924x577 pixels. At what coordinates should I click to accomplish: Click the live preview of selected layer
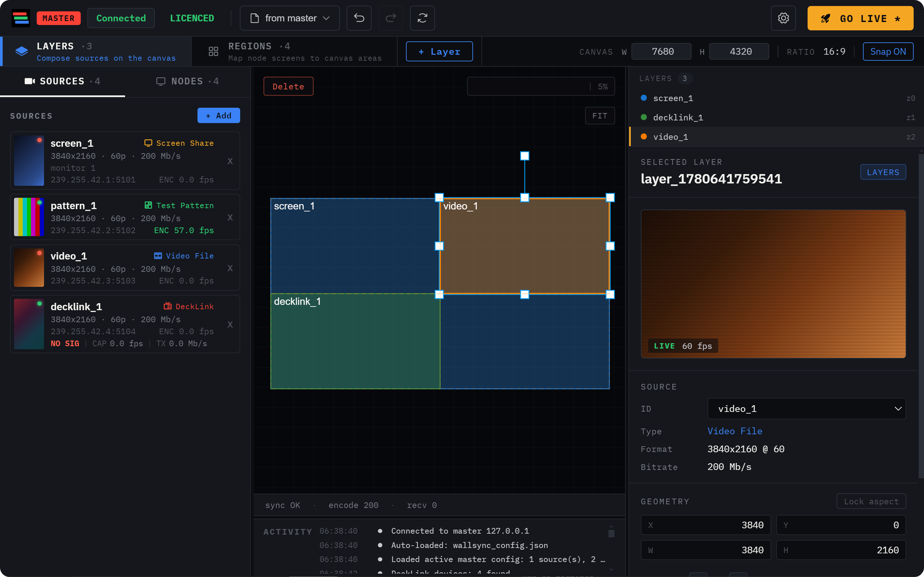(x=773, y=284)
